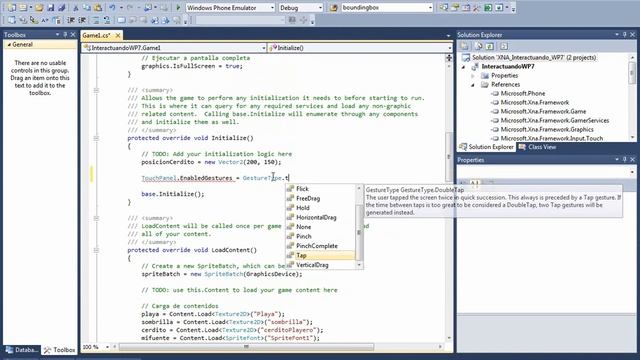The image size is (640, 360).
Task: Choose Tap from the IntelliSense list
Action: coord(320,256)
